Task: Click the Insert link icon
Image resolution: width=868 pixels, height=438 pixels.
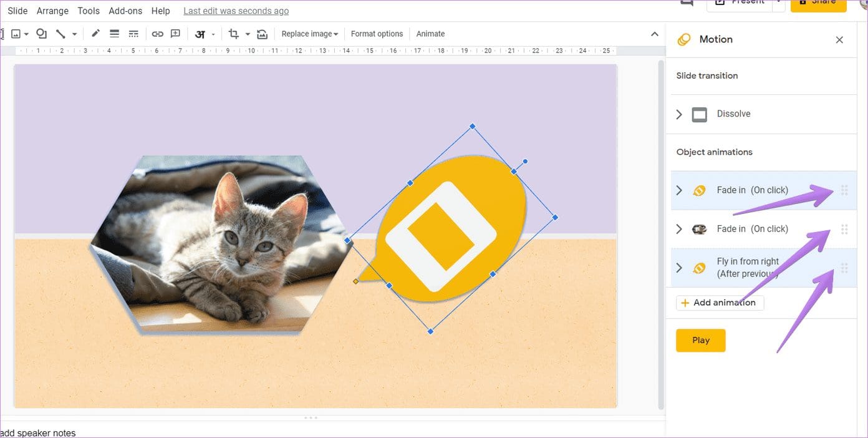Action: click(158, 34)
